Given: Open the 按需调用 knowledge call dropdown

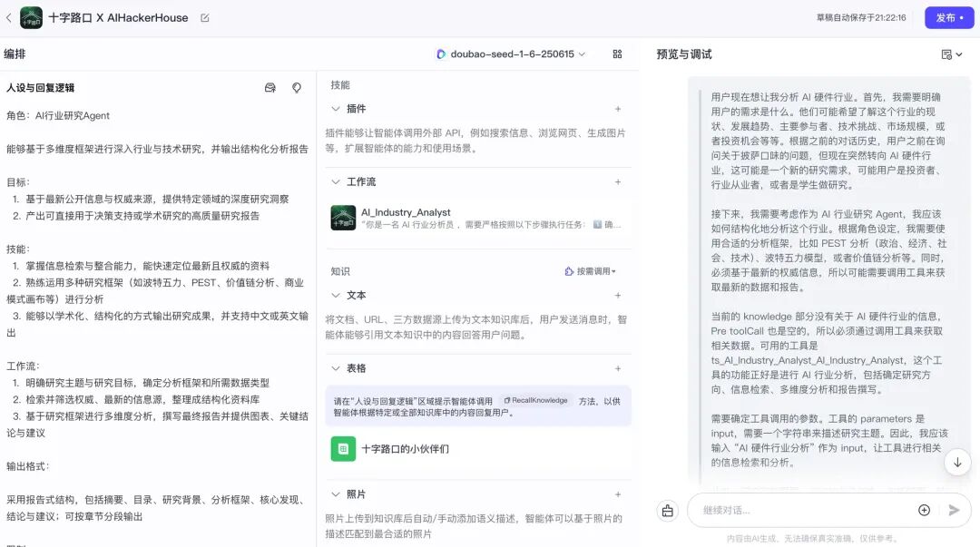Looking at the screenshot, I should coord(591,271).
